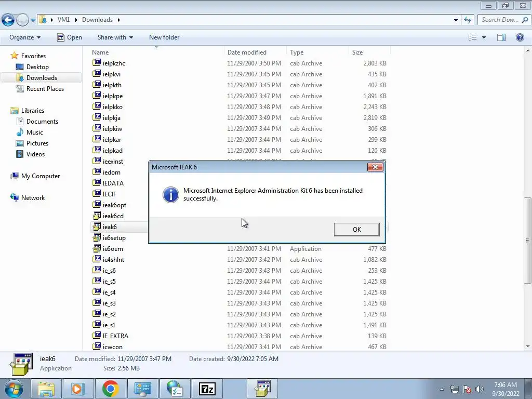
Task: Open the Documents library
Action: (x=42, y=122)
